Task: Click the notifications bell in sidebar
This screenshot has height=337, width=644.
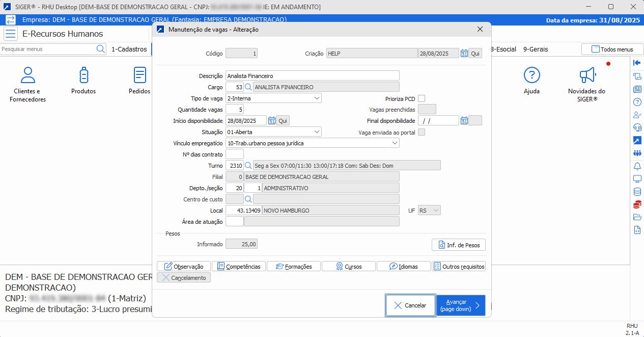Action: tap(637, 167)
